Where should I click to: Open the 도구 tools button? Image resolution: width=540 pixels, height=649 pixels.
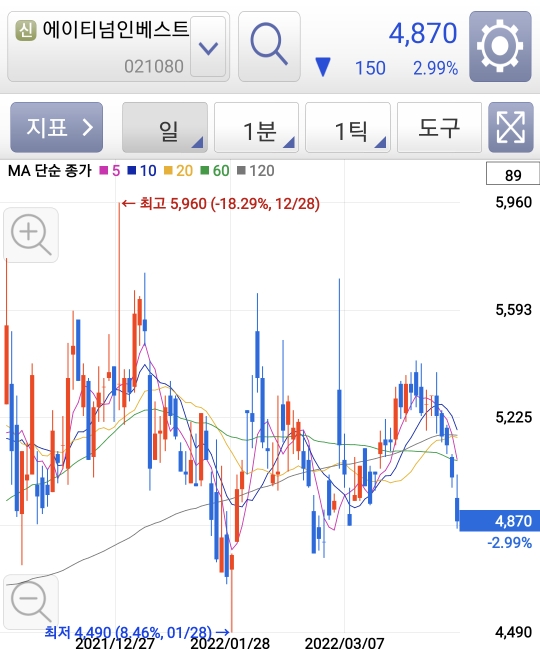(x=439, y=127)
